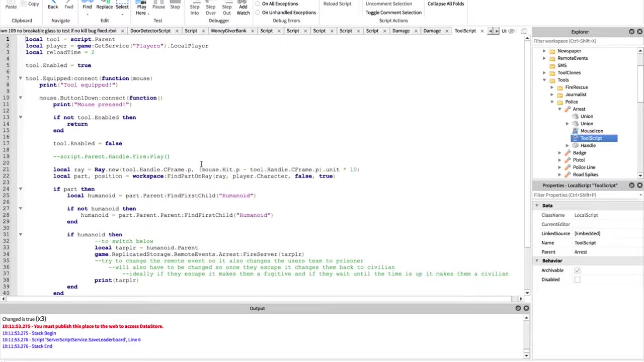Select On All Exceptions radio option
This screenshot has height=362, width=644.
258,4
